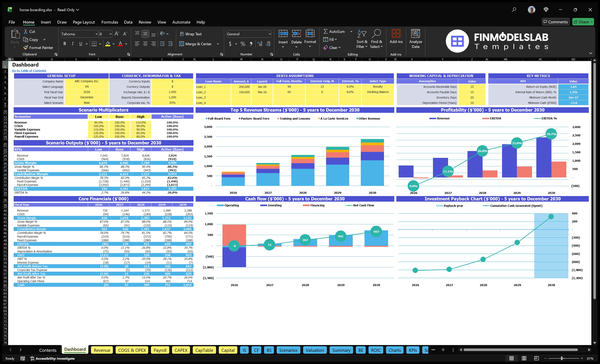600x364 pixels.
Task: Select the Format Painter tool
Action: pyautogui.click(x=38, y=48)
